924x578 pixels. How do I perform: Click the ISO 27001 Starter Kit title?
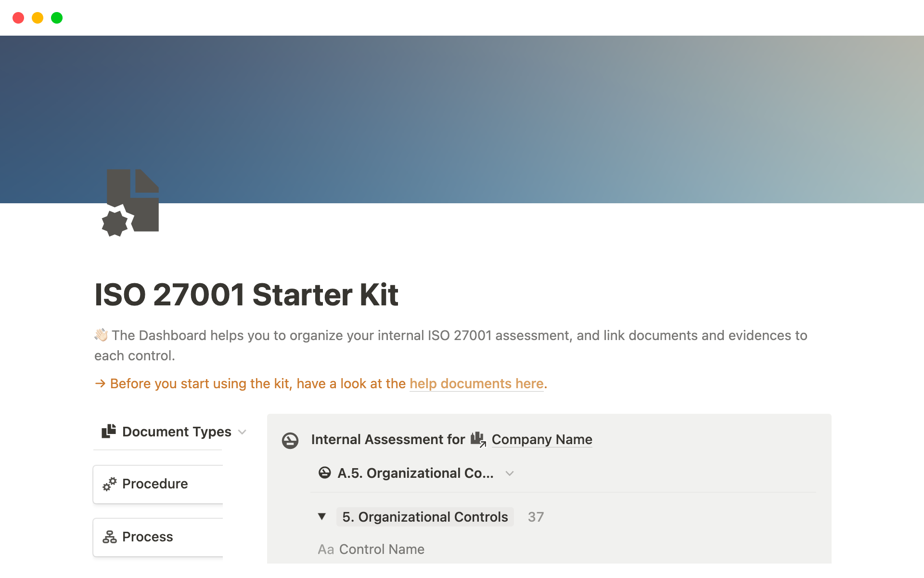coord(246,295)
